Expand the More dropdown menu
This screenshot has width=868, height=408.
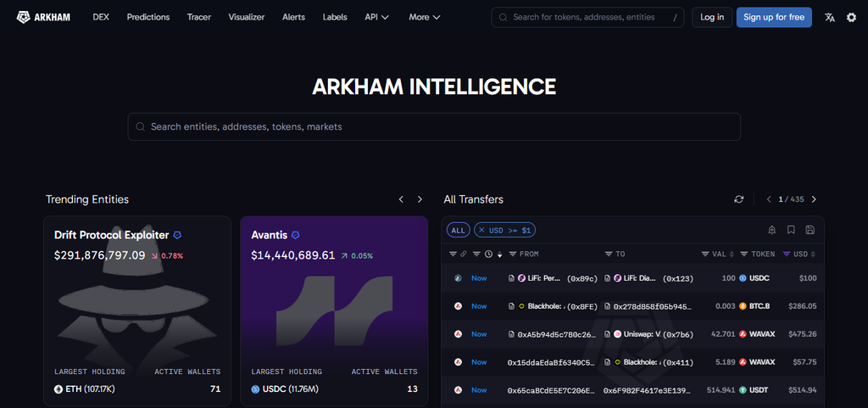425,17
